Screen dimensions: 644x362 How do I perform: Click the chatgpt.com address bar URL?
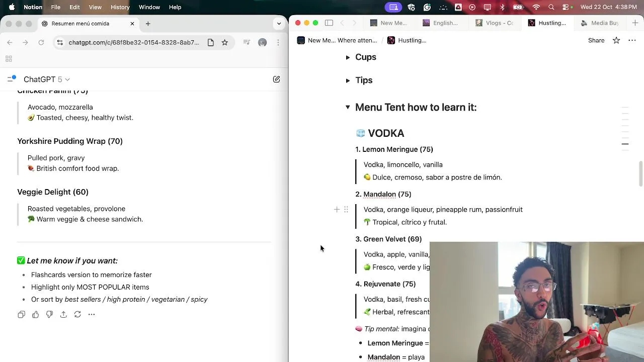coord(134,43)
